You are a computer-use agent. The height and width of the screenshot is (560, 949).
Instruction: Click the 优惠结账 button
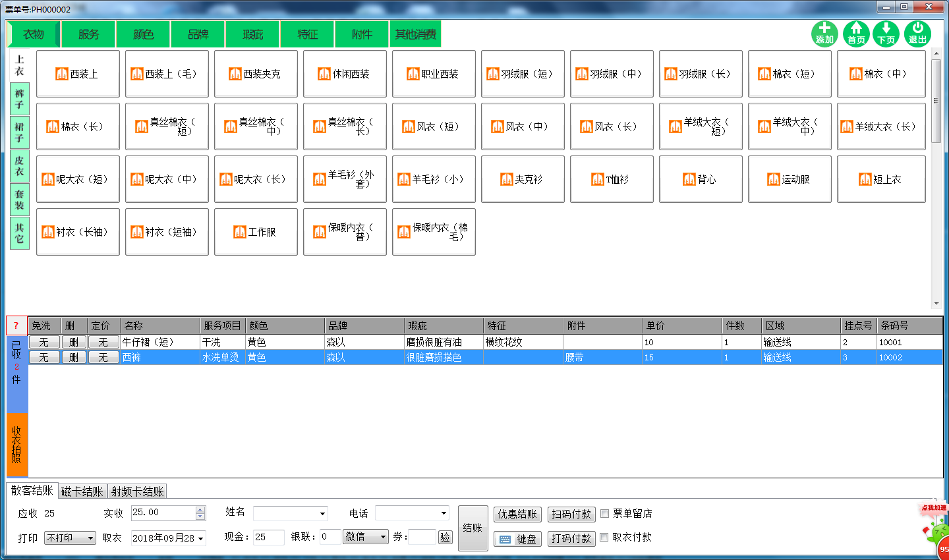click(517, 514)
